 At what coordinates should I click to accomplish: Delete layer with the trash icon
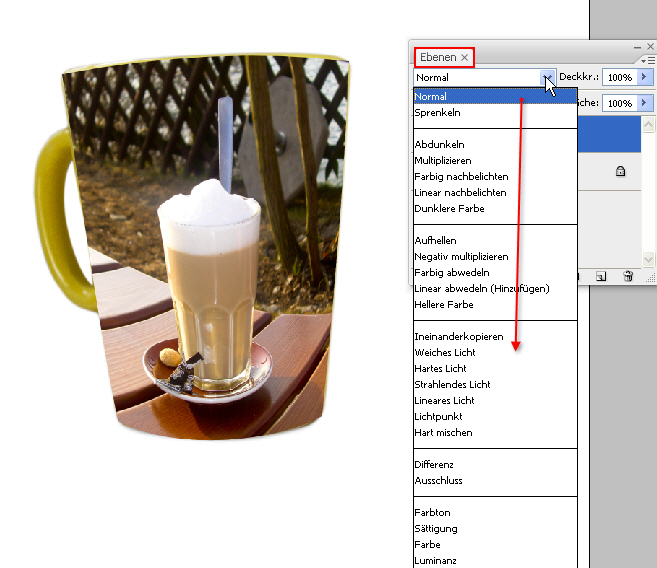click(x=628, y=276)
